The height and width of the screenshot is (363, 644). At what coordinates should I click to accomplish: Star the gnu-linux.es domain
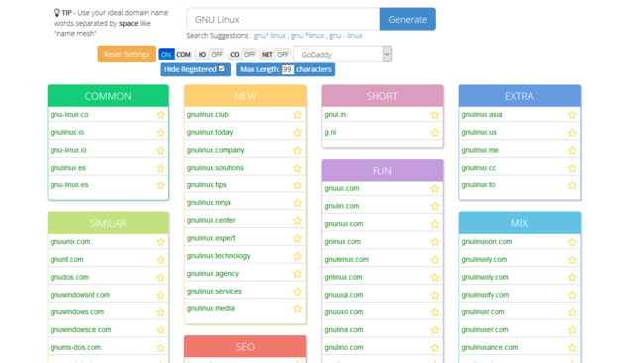coord(161,185)
